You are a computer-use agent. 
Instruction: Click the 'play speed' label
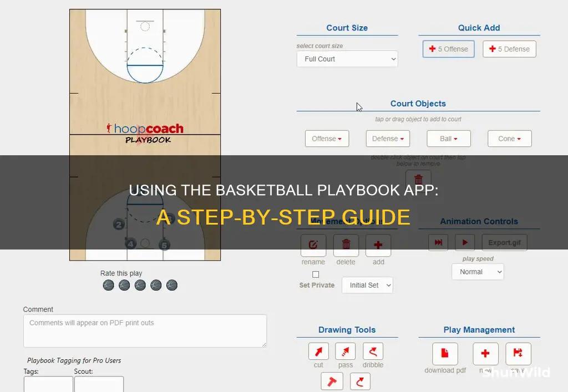[478, 259]
